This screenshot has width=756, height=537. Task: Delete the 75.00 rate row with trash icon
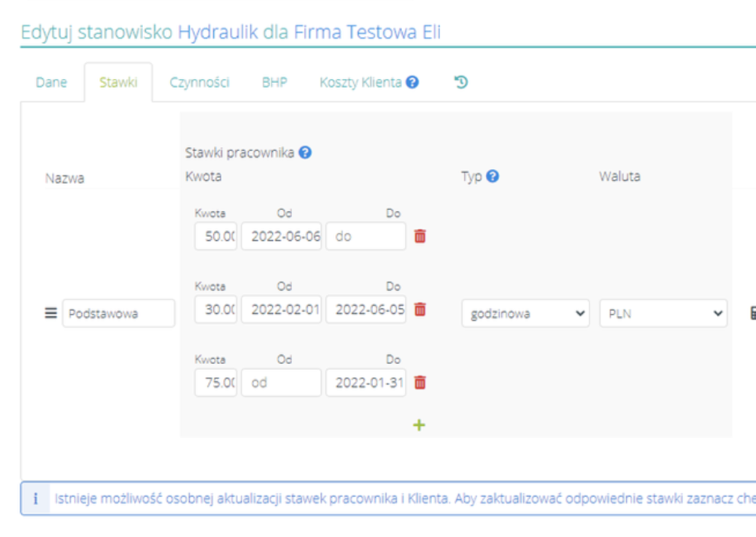click(420, 382)
